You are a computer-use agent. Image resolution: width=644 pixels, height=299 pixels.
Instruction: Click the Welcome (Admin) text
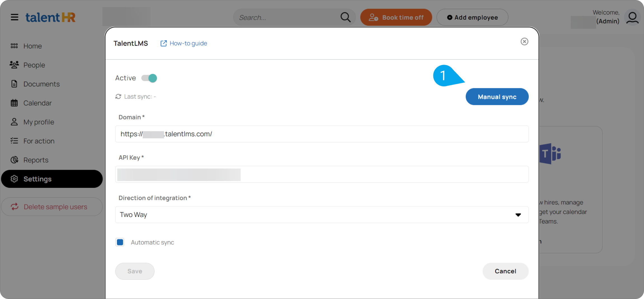(606, 17)
